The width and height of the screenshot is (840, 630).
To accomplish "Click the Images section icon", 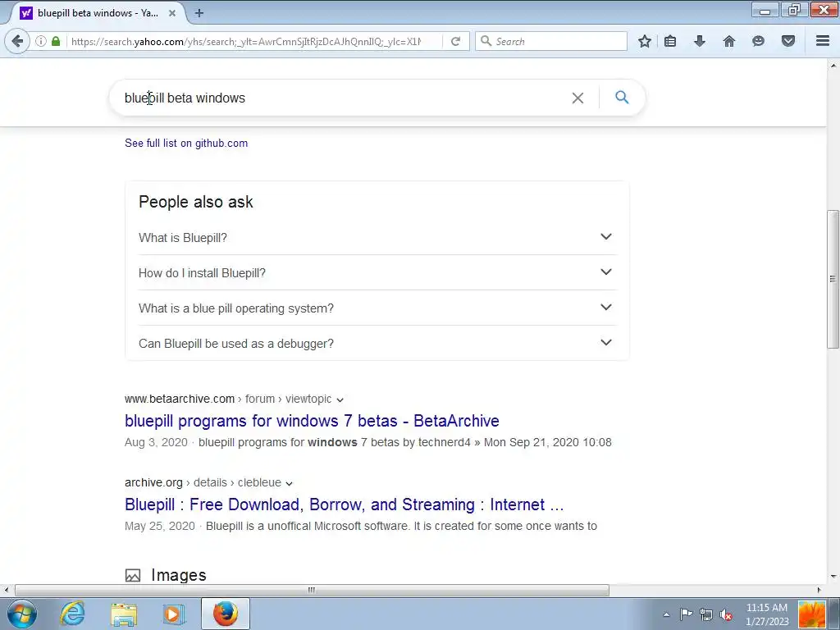I will point(132,575).
